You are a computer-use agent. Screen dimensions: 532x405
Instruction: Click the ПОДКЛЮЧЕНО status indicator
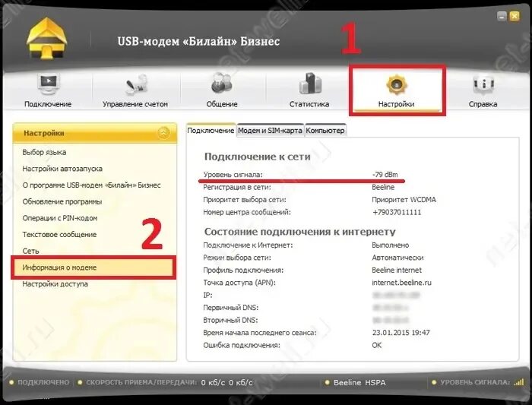coord(43,382)
